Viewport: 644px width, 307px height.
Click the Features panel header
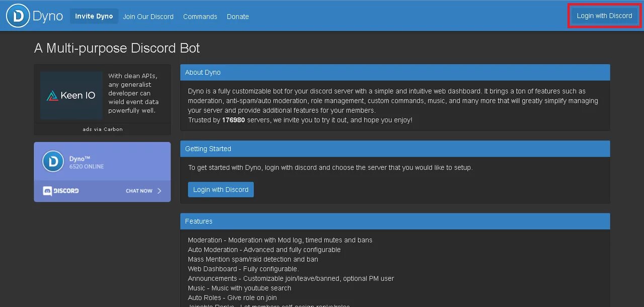(395, 221)
